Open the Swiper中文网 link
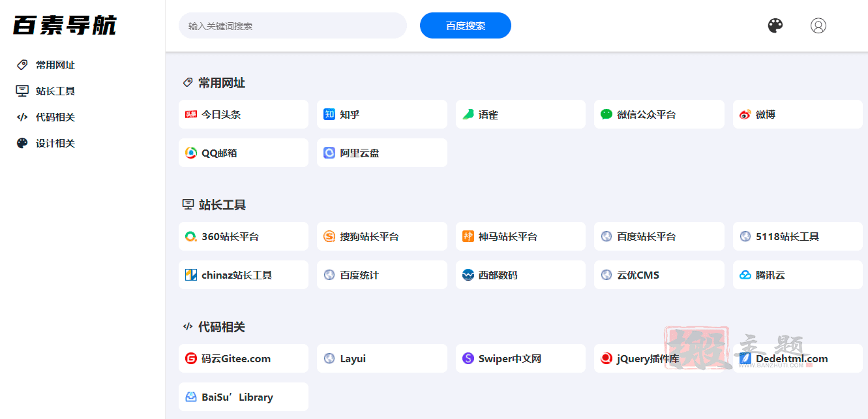Screen dimensions: 868x419 [x=520, y=358]
